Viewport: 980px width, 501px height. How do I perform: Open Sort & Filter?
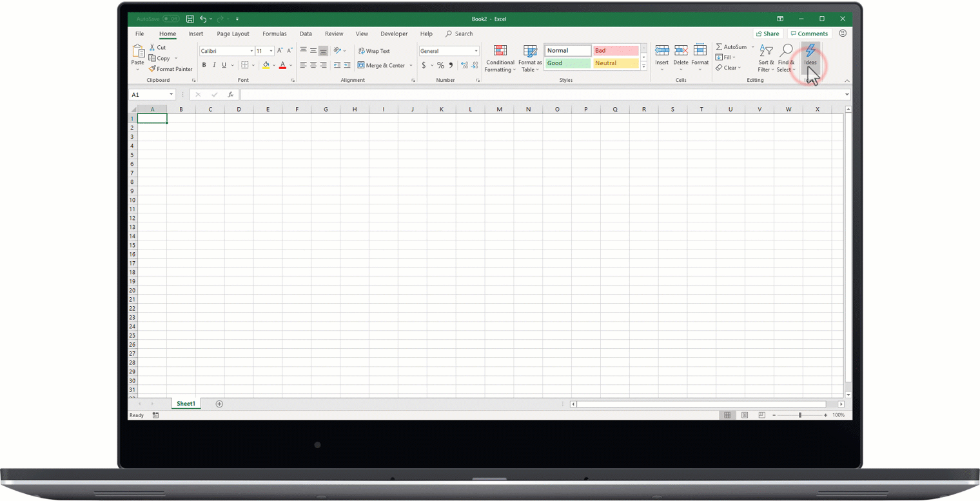(766, 59)
